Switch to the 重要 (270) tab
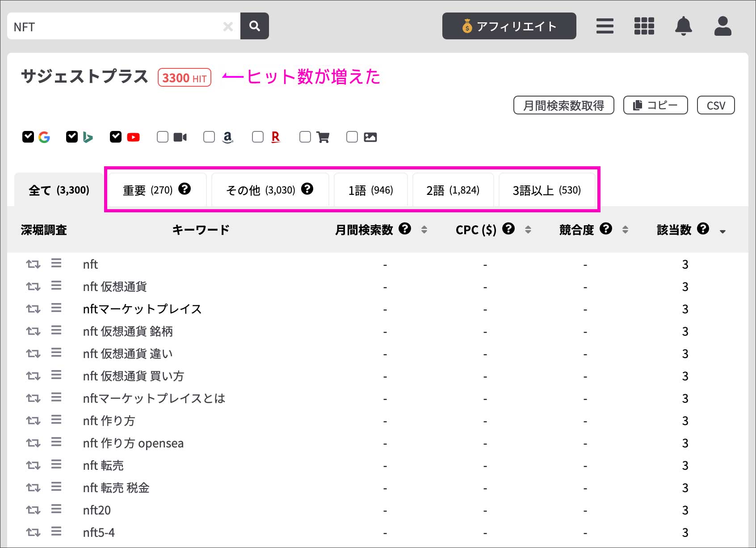Screen dimensions: 756x548 156,190
